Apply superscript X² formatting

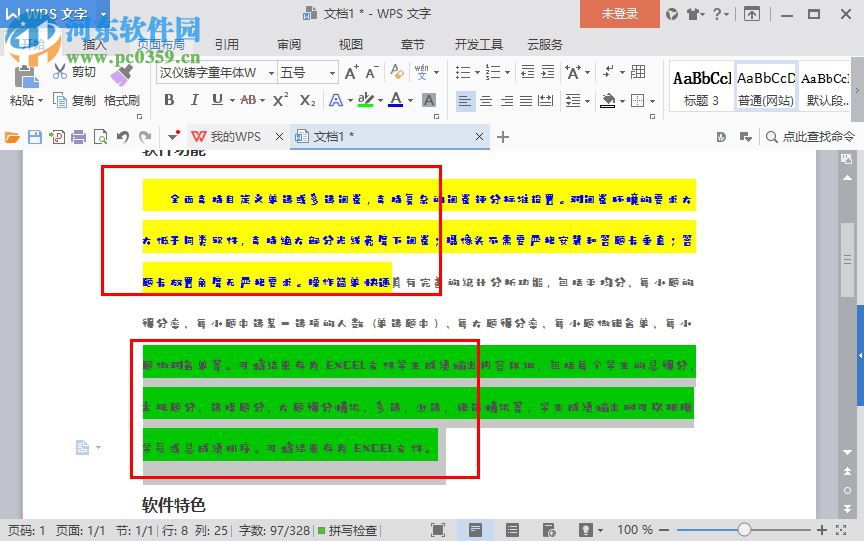280,100
